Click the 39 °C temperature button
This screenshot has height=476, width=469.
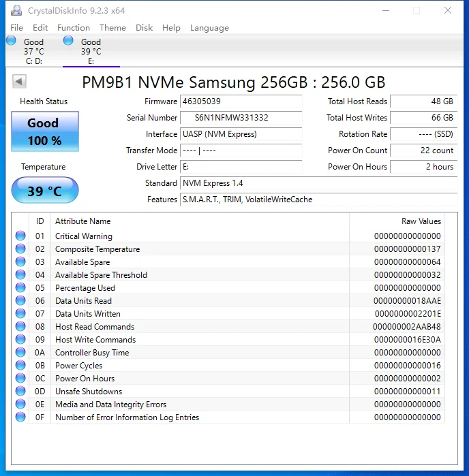tap(45, 191)
